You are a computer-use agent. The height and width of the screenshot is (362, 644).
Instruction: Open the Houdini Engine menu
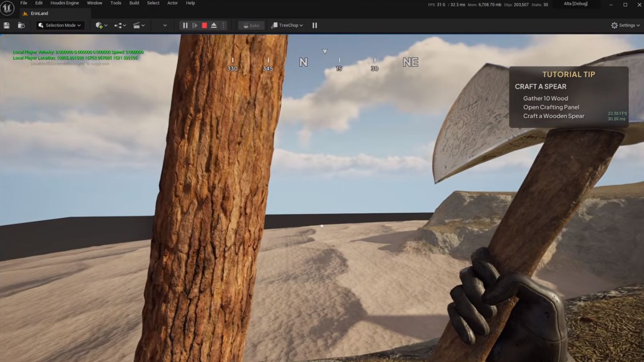pyautogui.click(x=64, y=3)
